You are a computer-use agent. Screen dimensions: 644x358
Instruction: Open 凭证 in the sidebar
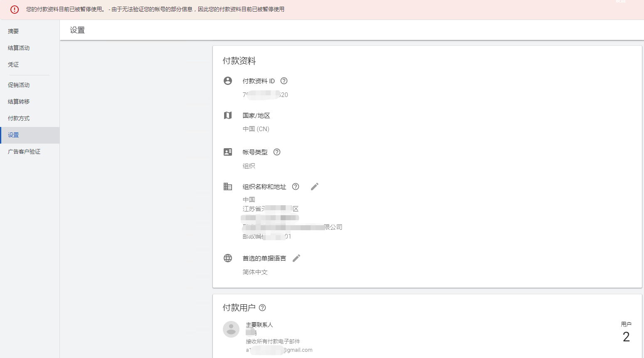click(x=30, y=65)
